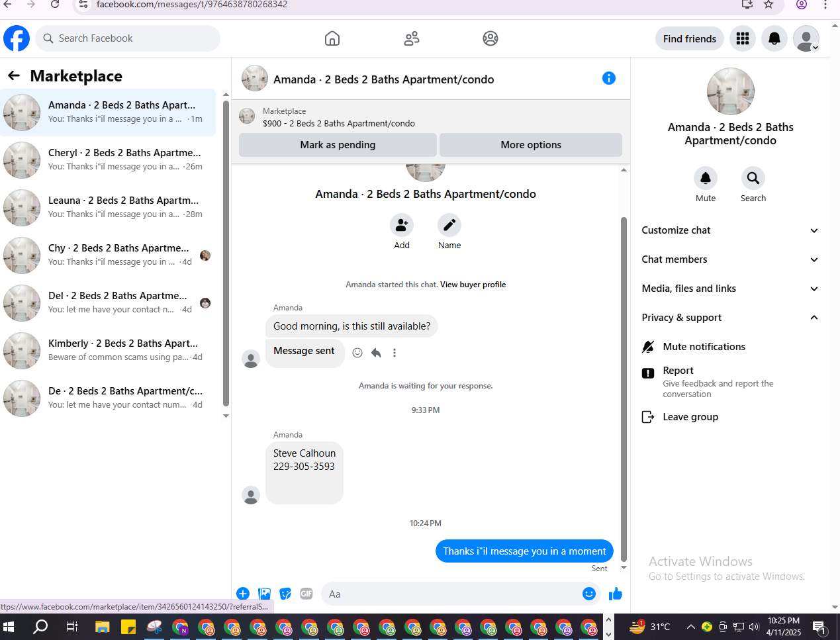This screenshot has height=640, width=840.
Task: Click the Mark as pending button
Action: point(338,145)
